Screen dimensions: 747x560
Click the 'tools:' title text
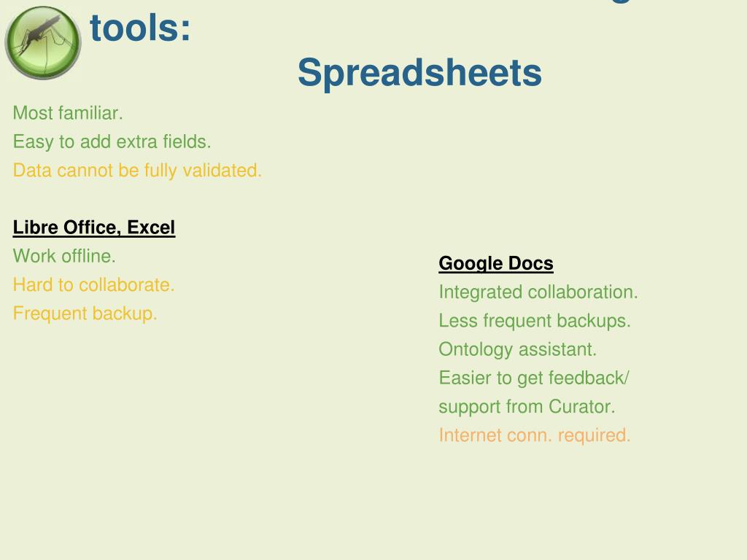pos(140,28)
